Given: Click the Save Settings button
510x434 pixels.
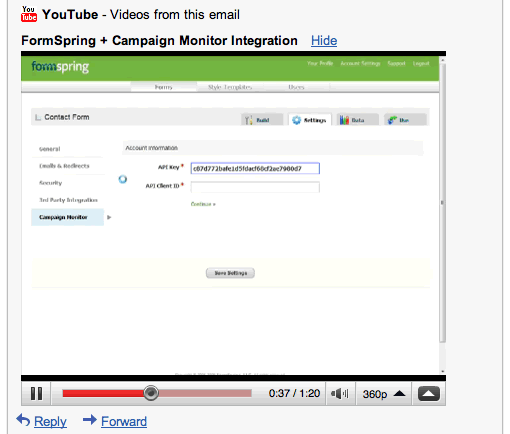Looking at the screenshot, I should pyautogui.click(x=230, y=273).
